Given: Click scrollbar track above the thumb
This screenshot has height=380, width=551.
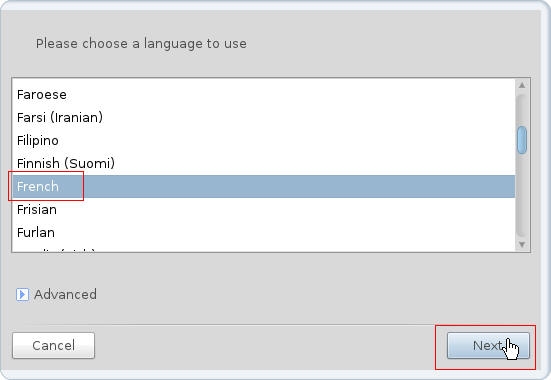Looking at the screenshot, I should [522, 109].
